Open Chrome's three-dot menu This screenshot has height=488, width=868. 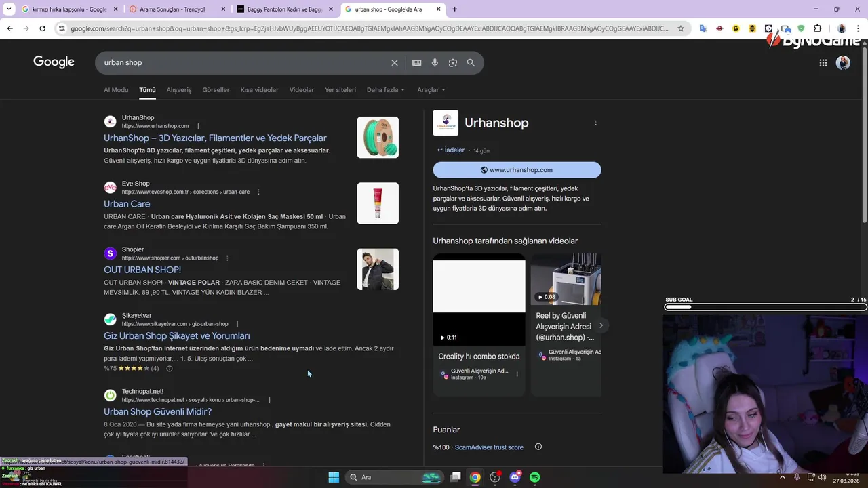tap(858, 28)
